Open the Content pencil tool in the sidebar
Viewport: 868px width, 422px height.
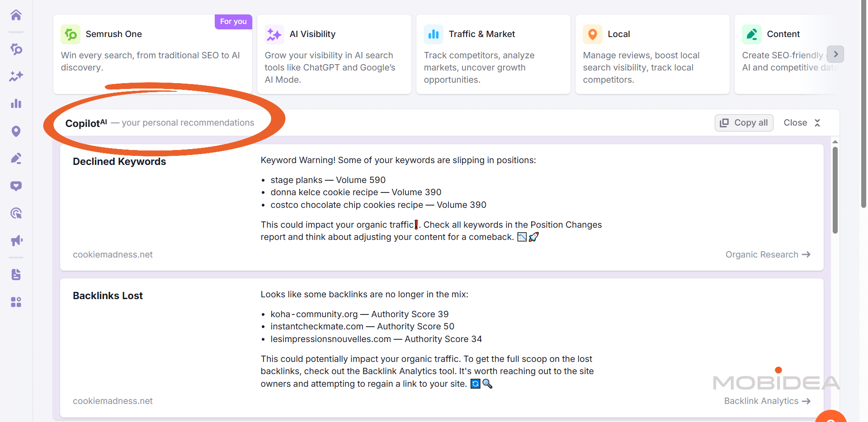[16, 158]
